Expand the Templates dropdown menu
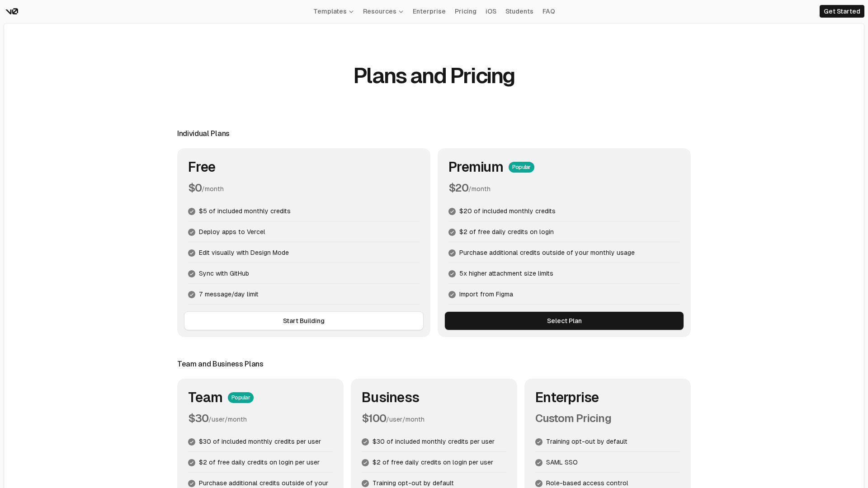This screenshot has height=488, width=868. pyautogui.click(x=333, y=11)
